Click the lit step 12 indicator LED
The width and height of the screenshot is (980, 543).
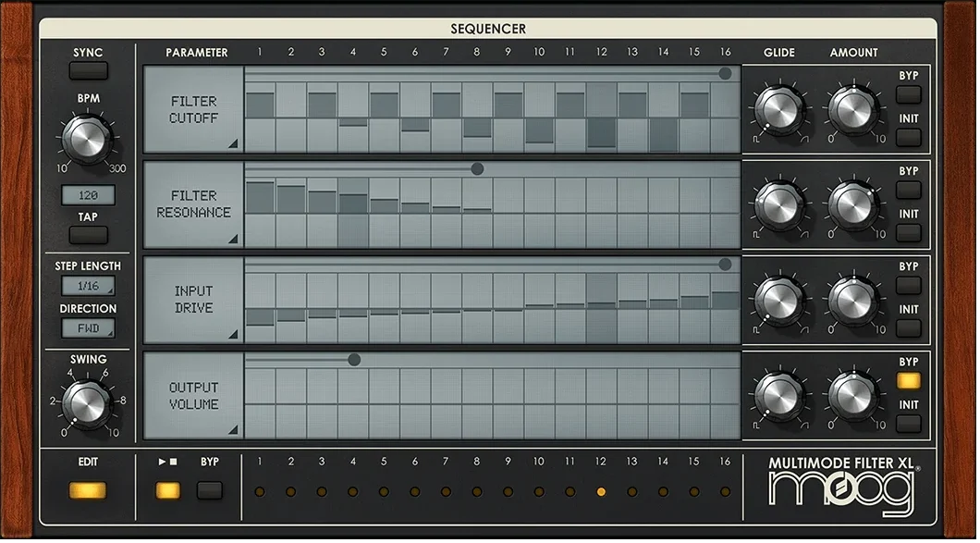pyautogui.click(x=601, y=492)
